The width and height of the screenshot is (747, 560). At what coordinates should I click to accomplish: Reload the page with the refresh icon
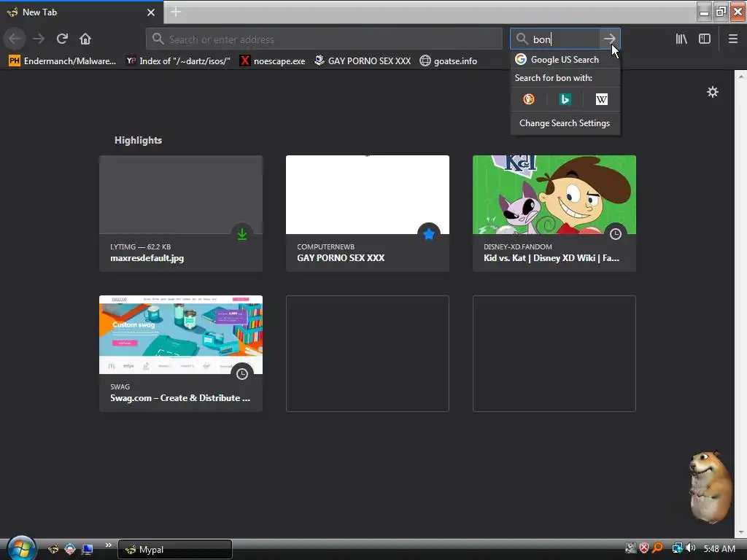pos(62,39)
